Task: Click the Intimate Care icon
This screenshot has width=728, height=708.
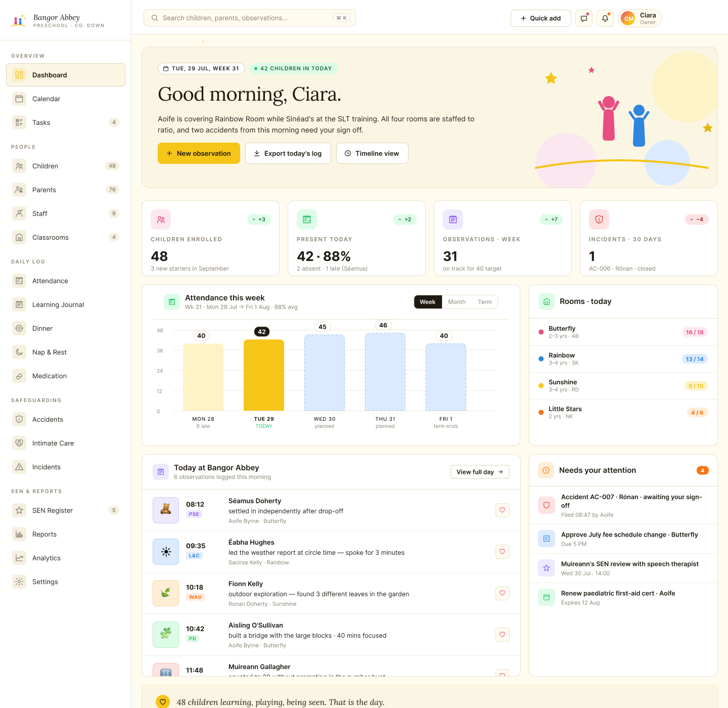Action: click(x=19, y=443)
